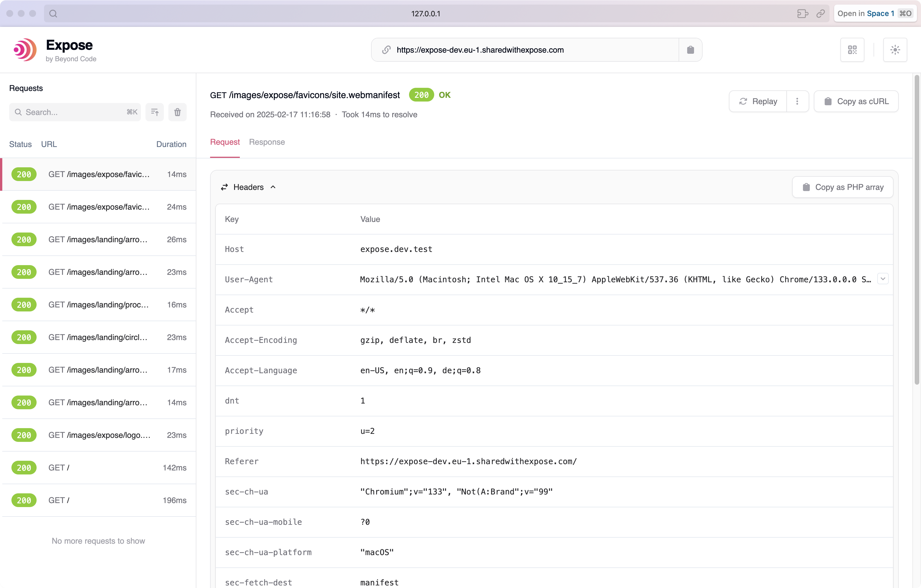
Task: Toggle light/dark theme sun icon
Action: (895, 50)
